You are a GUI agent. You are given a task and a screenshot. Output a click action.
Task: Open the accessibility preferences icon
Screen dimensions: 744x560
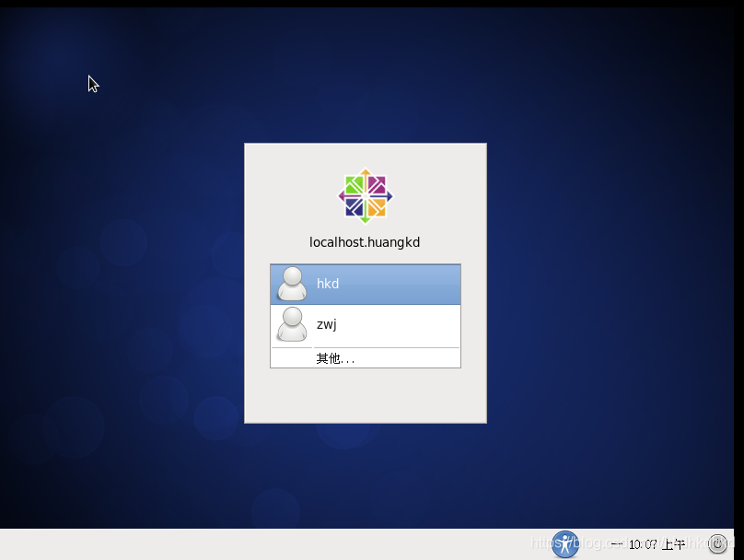click(565, 543)
